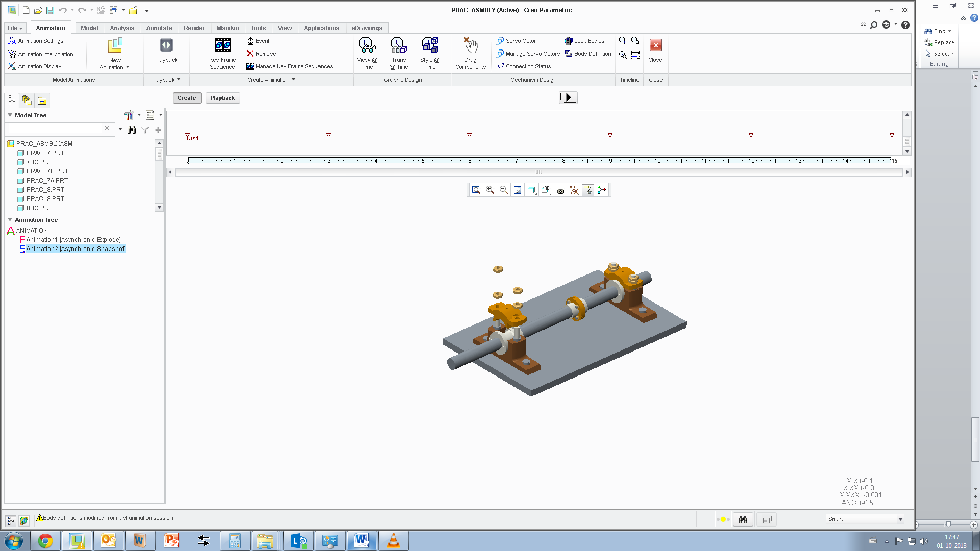Open the Display Style cube icon
The width and height of the screenshot is (980, 551).
pyautogui.click(x=531, y=190)
